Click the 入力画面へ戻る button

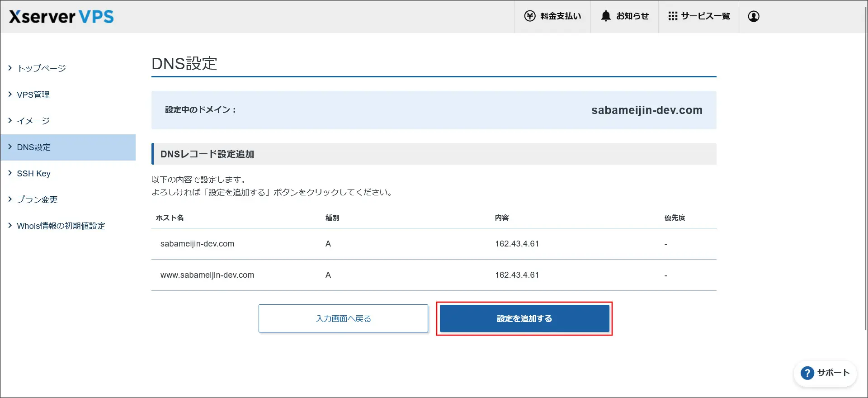tap(343, 318)
